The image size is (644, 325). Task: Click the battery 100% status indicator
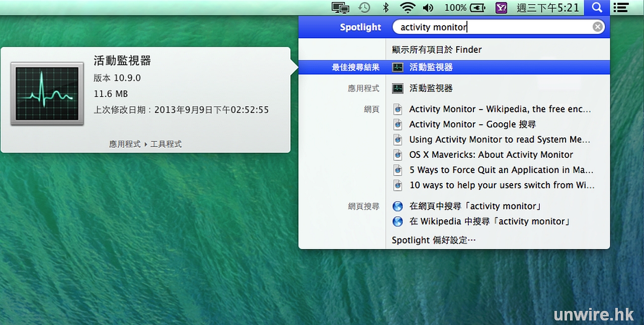465,8
